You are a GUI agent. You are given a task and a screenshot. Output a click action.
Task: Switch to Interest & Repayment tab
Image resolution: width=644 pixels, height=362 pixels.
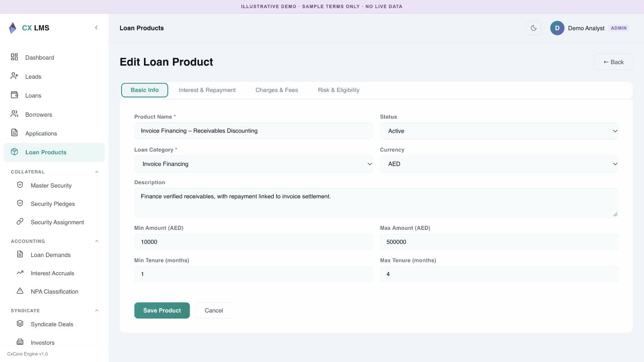pyautogui.click(x=207, y=90)
